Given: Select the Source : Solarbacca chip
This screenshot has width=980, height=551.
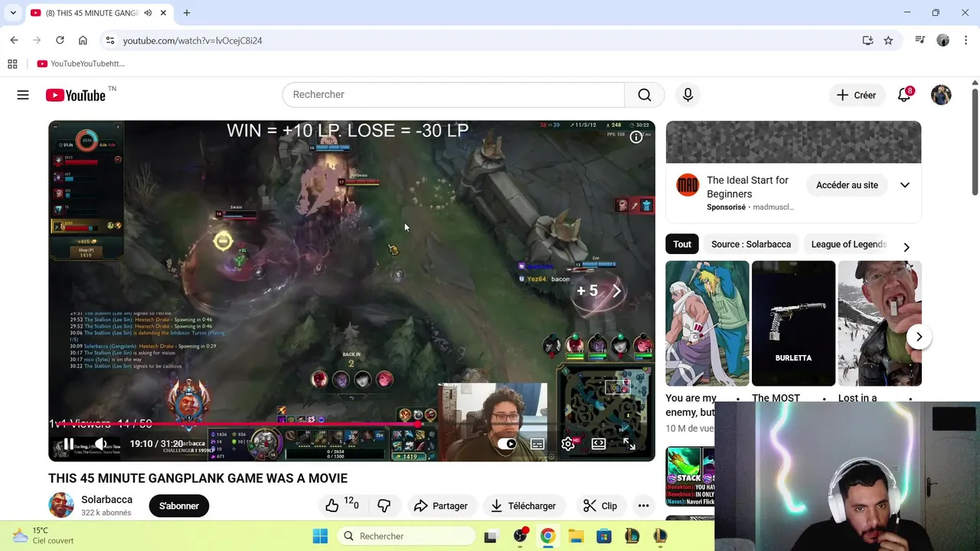Looking at the screenshot, I should pyautogui.click(x=751, y=244).
